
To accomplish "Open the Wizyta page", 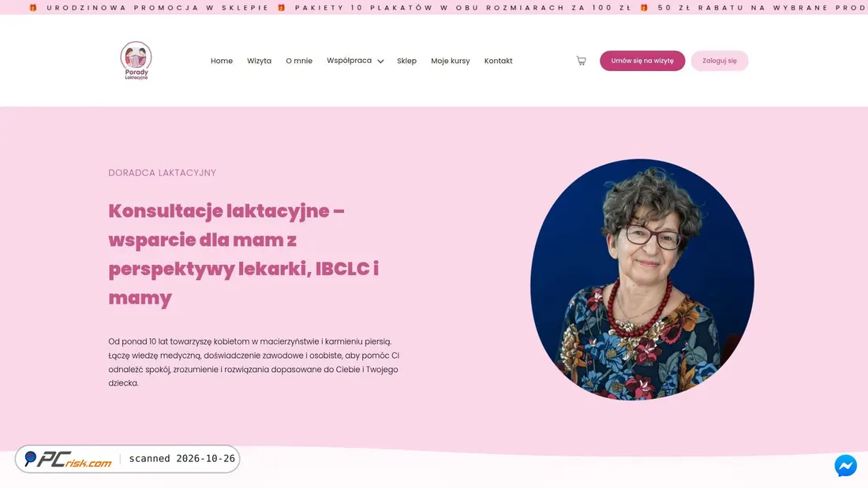I will 259,61.
